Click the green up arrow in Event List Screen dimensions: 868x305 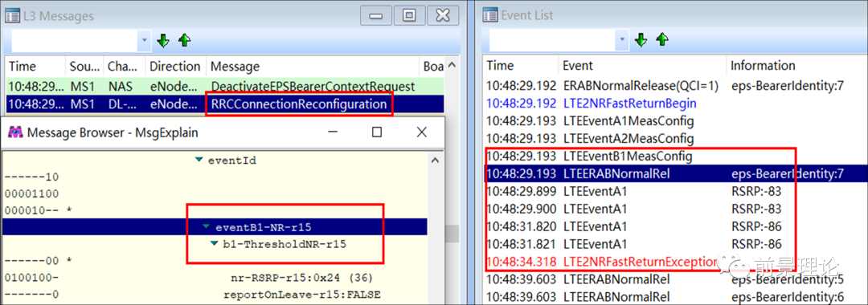[662, 39]
